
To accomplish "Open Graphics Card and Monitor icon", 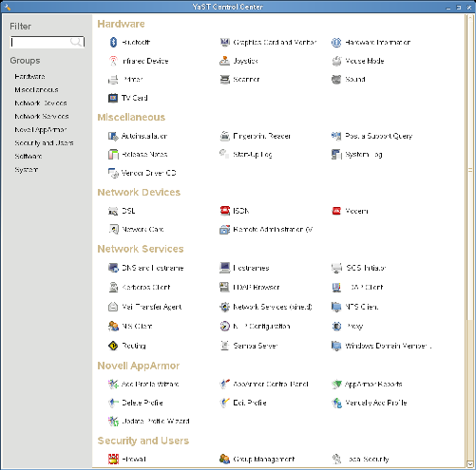I will (x=225, y=42).
